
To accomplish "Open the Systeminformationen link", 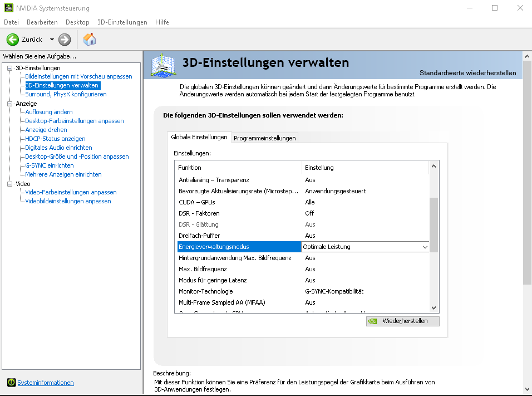I will coord(46,383).
